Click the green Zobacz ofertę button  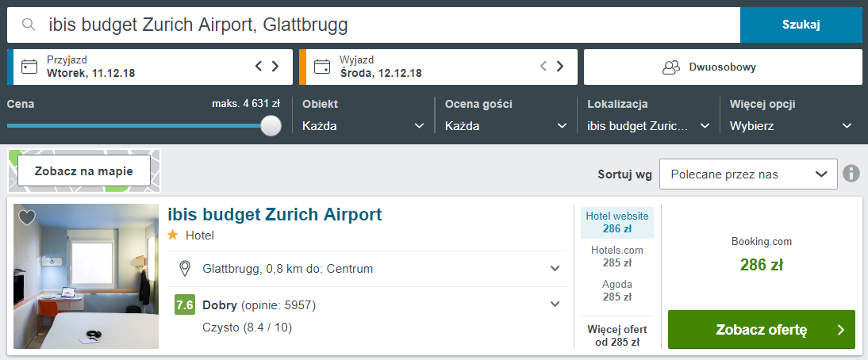click(x=761, y=330)
